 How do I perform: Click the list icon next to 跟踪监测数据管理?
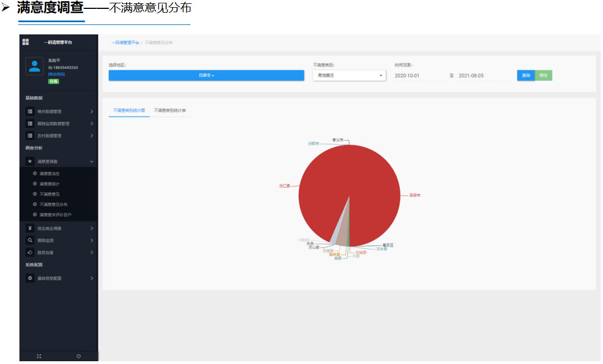click(x=30, y=124)
